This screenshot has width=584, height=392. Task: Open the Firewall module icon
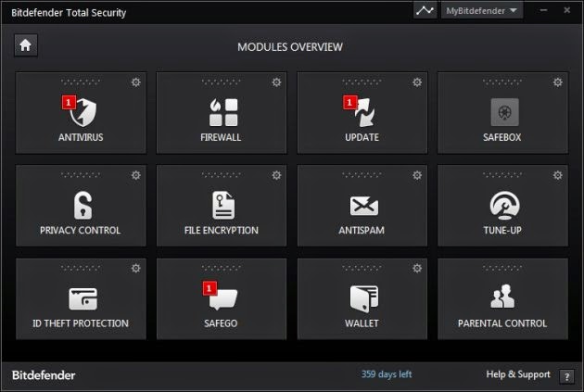tap(223, 112)
